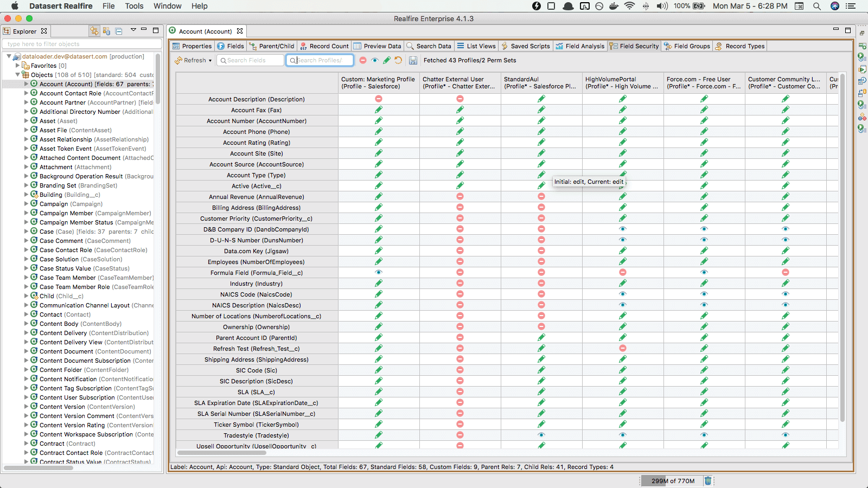Screen dimensions: 868x488
Task: Toggle Account Fax permission for Chatter External User
Action: [460, 110]
